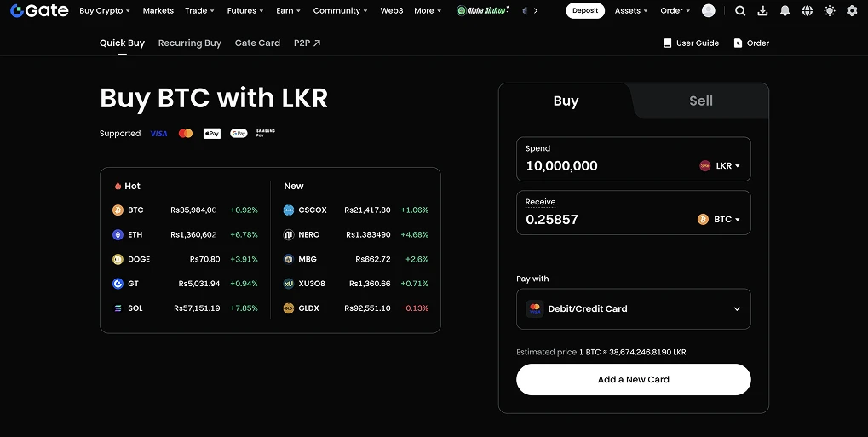
Task: Open the user profile avatar
Action: point(708,10)
